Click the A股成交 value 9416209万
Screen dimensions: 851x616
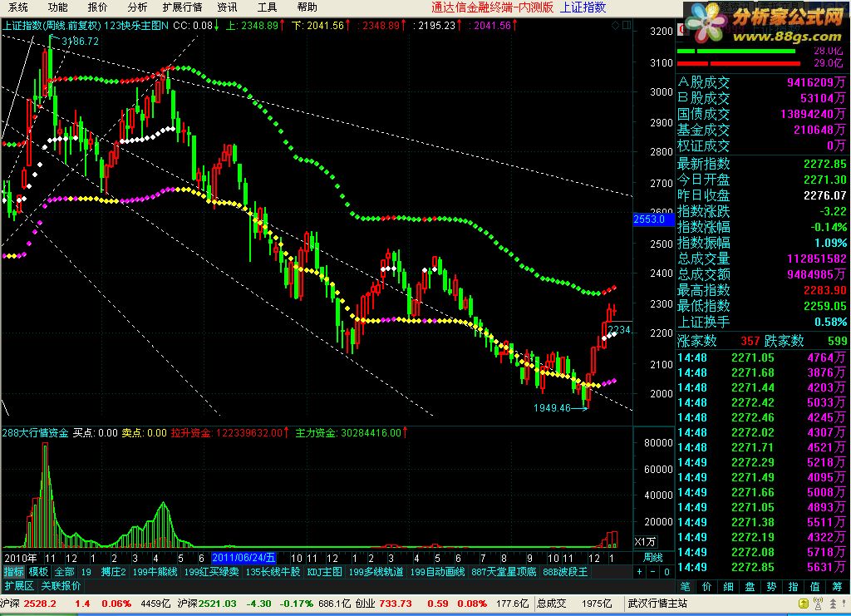(816, 82)
